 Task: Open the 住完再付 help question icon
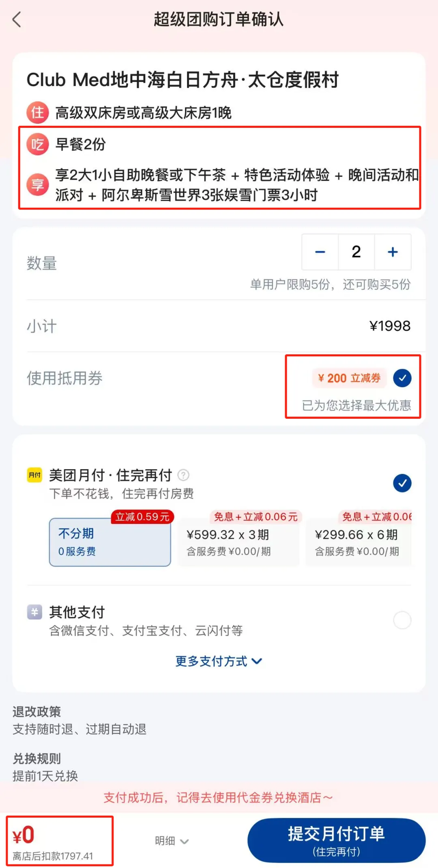click(183, 475)
